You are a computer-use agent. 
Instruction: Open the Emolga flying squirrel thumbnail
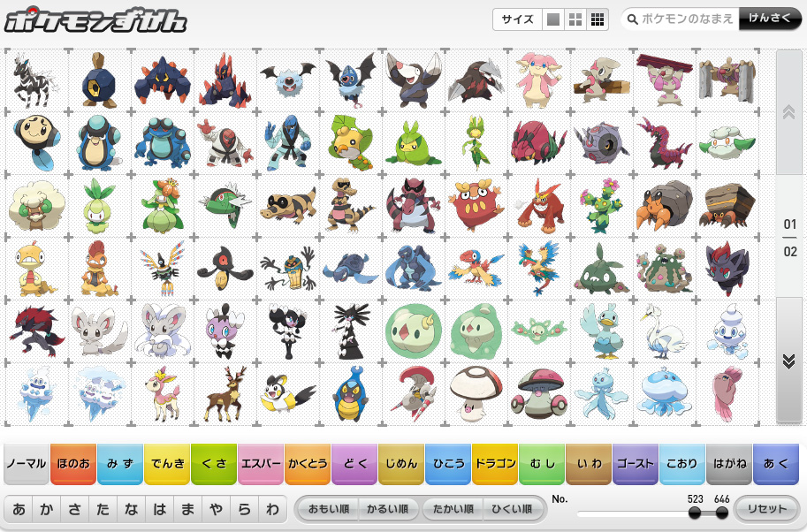coord(287,395)
